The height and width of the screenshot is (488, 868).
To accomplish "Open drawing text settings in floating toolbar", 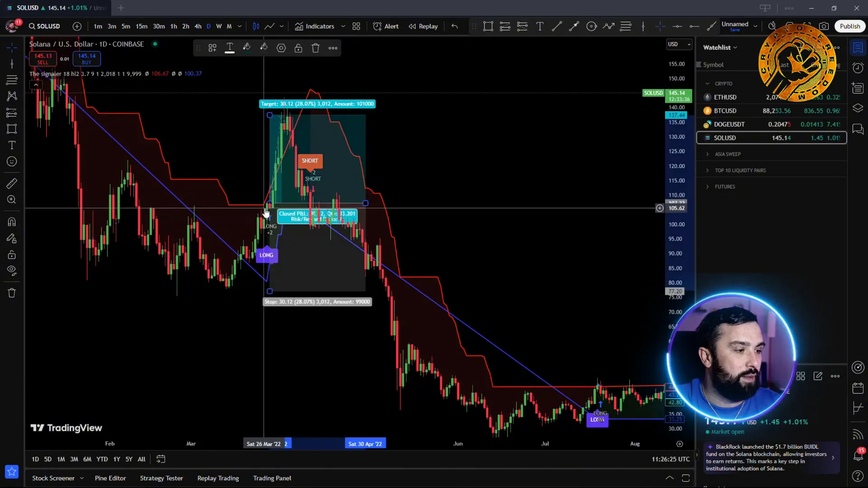I will [x=230, y=48].
